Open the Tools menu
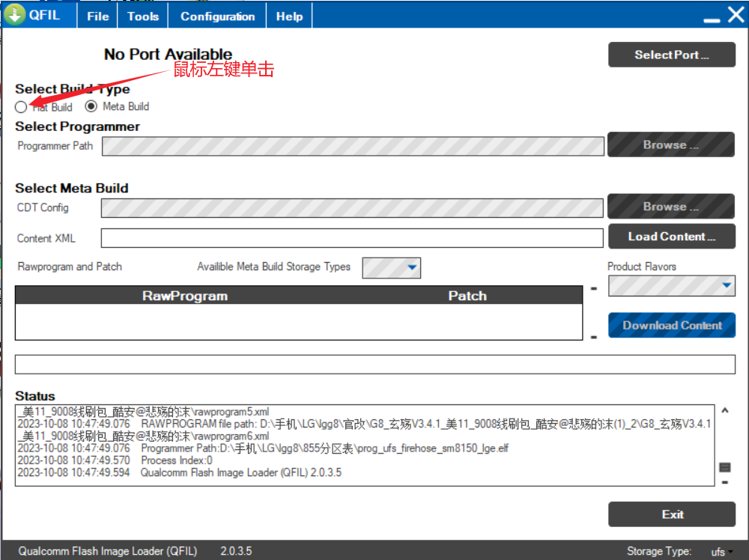The height and width of the screenshot is (560, 749). pyautogui.click(x=142, y=16)
